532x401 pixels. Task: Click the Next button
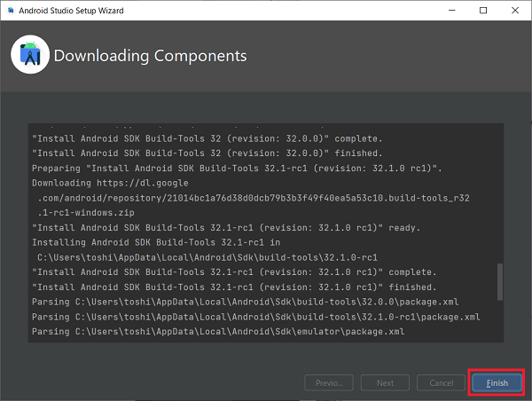point(385,382)
